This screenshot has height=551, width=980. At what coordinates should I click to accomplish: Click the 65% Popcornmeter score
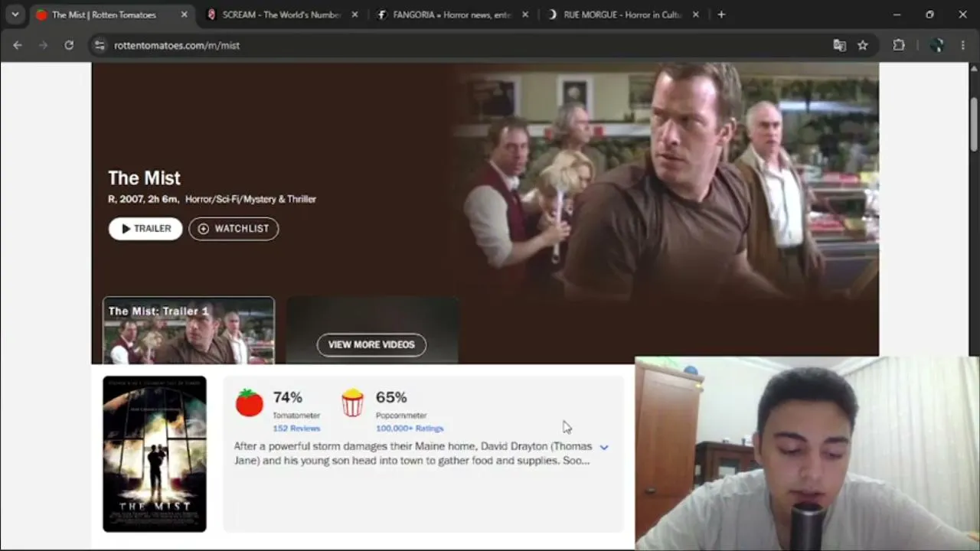click(x=391, y=397)
